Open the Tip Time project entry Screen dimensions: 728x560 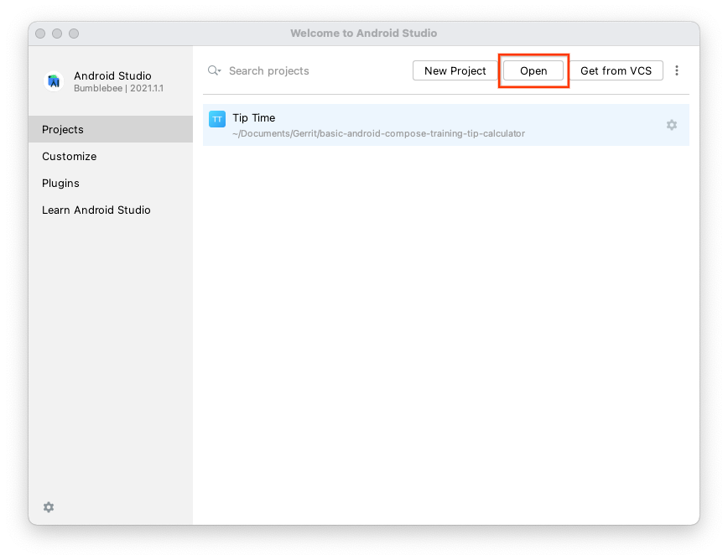(377, 125)
